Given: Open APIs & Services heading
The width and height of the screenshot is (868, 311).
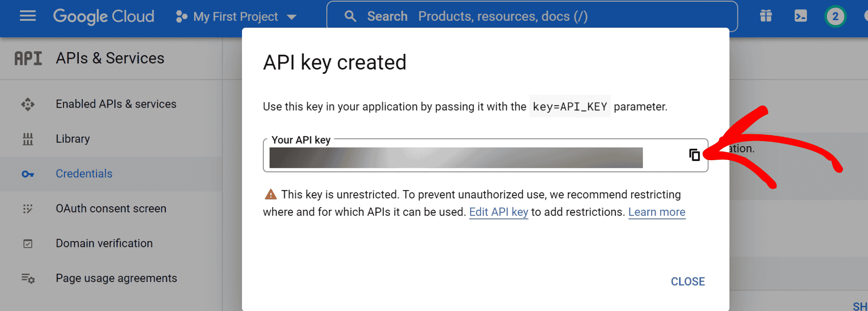Looking at the screenshot, I should pos(110,58).
